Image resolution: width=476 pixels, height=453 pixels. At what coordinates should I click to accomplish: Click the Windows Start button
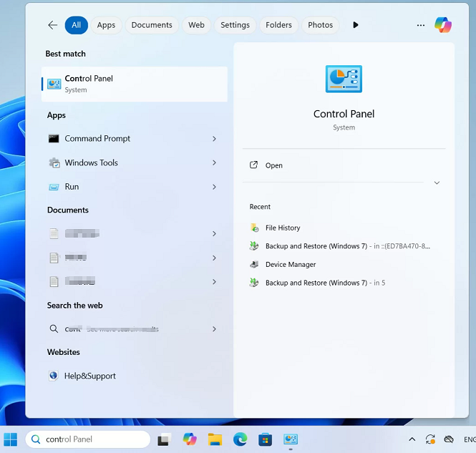[x=11, y=439]
